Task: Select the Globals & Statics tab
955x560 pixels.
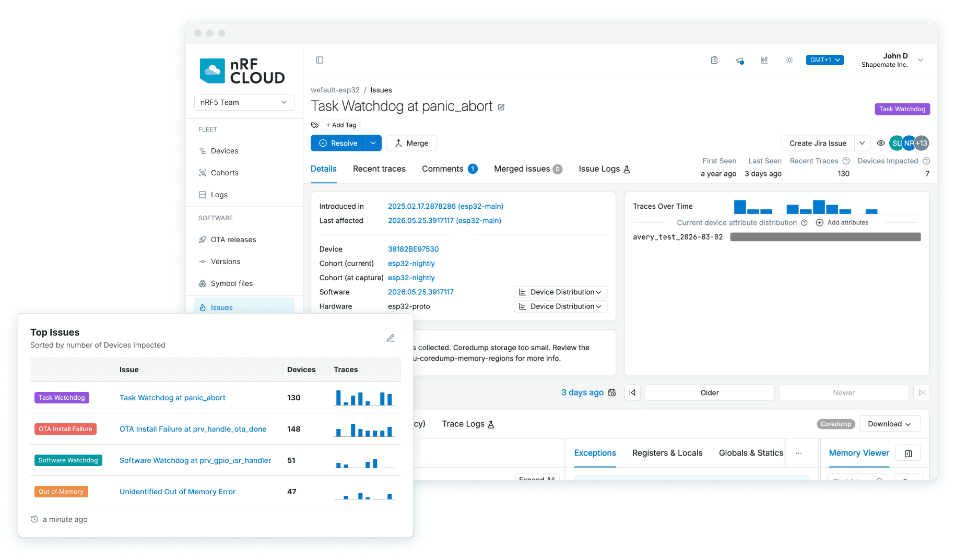Action: point(751,453)
